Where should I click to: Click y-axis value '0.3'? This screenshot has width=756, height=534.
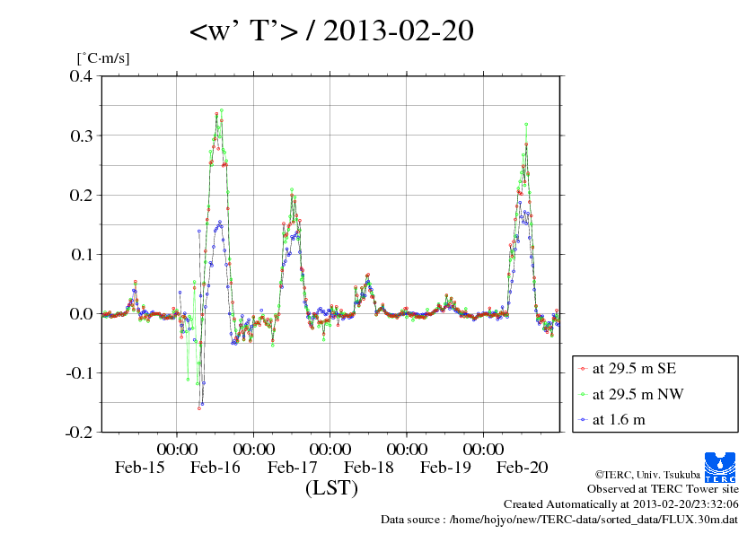pos(81,136)
